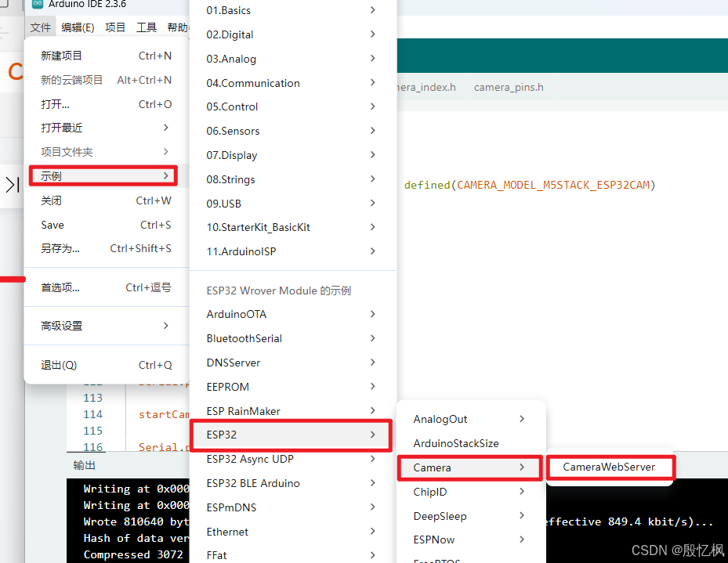Open ChipID submenu
728x563 pixels.
(471, 492)
